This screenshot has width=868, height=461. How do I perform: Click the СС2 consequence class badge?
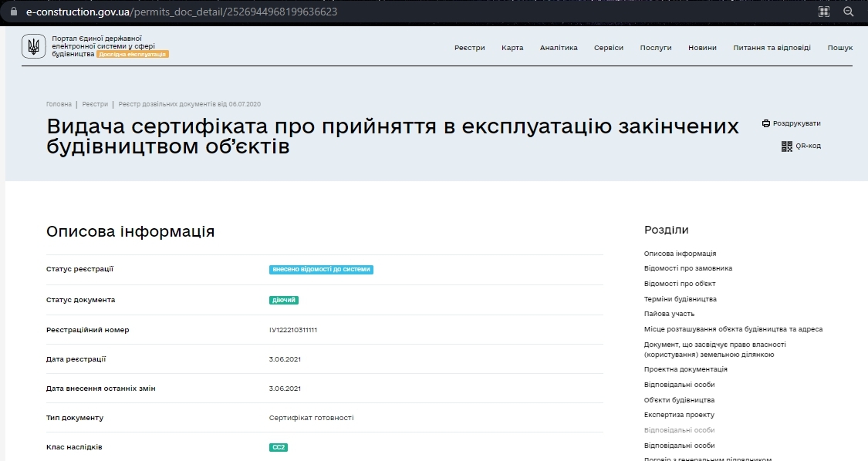click(x=279, y=447)
